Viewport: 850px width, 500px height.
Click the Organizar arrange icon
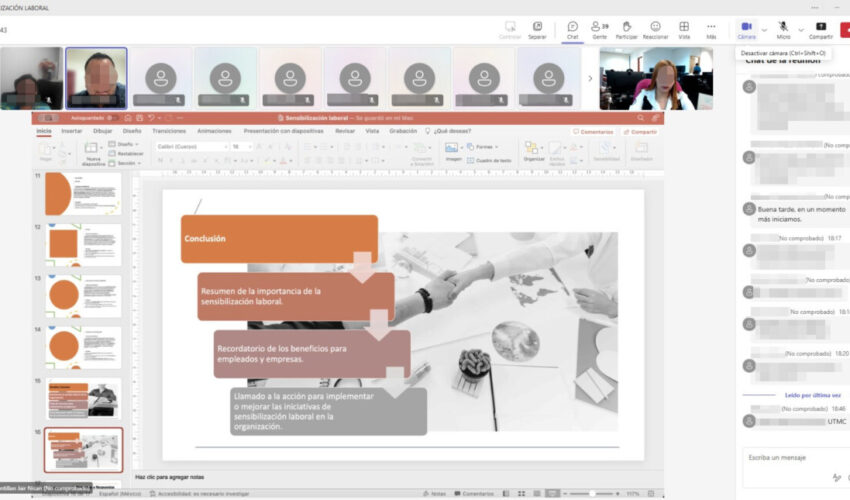click(x=533, y=152)
